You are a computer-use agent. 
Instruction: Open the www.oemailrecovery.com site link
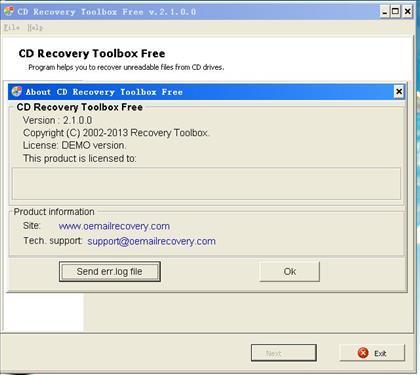point(114,226)
